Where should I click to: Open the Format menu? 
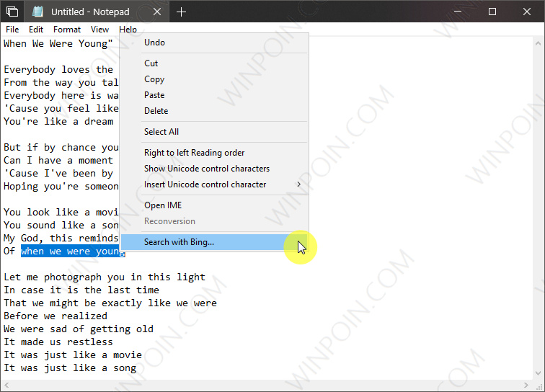click(x=67, y=30)
